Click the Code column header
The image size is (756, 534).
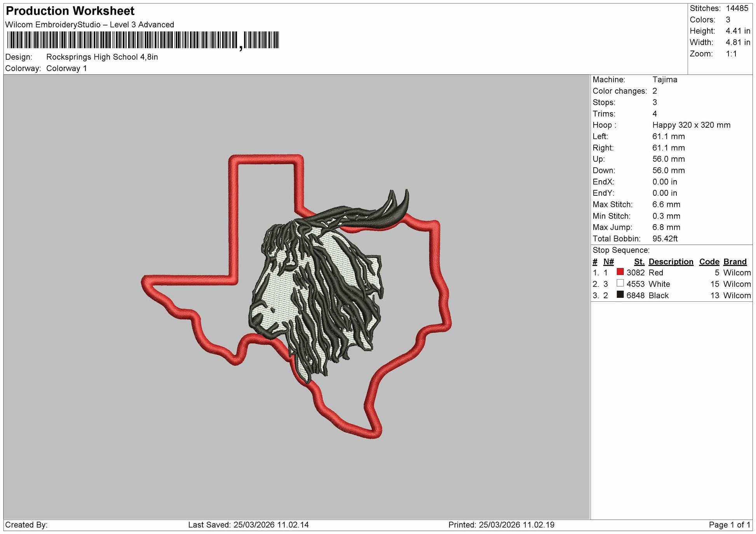pyautogui.click(x=709, y=262)
